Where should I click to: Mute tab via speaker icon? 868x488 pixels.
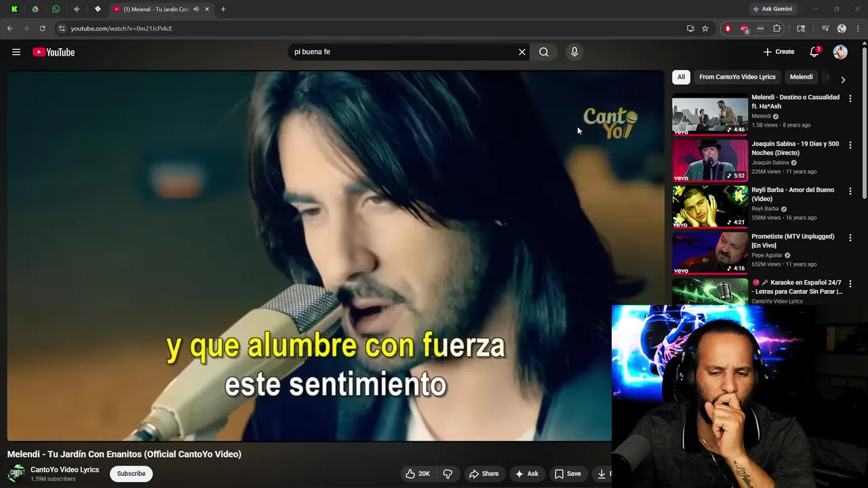pos(196,9)
